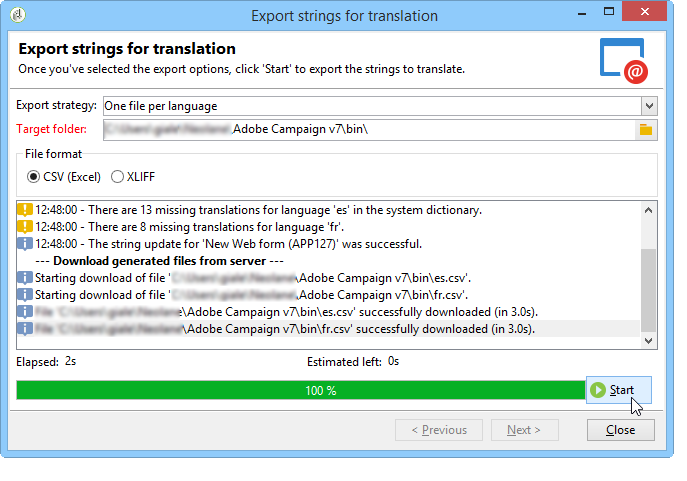Click info icon for es.csv successfully downloaded
Image resolution: width=687 pixels, height=481 pixels.
pyautogui.click(x=25, y=312)
